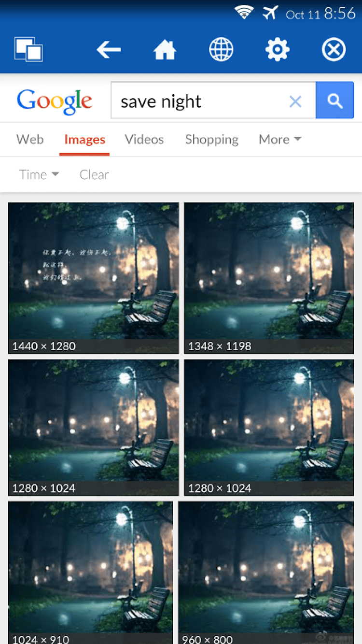Submit search with the magnifier button

coord(335,100)
